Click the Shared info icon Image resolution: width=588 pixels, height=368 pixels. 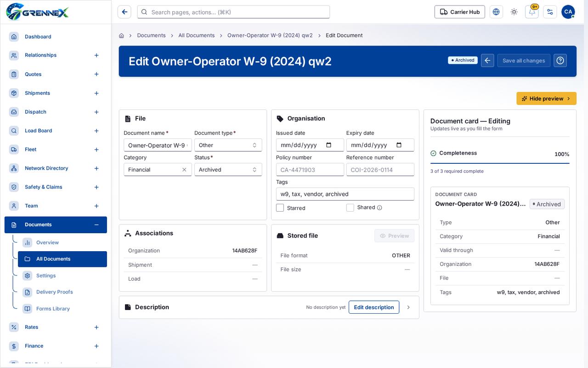click(x=379, y=208)
